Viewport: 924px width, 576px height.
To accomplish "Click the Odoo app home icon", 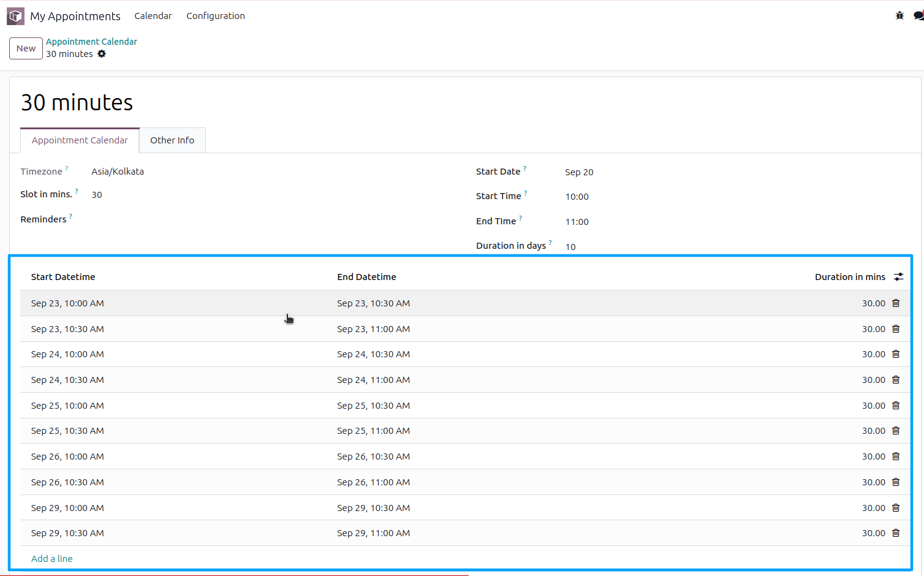I will point(15,16).
